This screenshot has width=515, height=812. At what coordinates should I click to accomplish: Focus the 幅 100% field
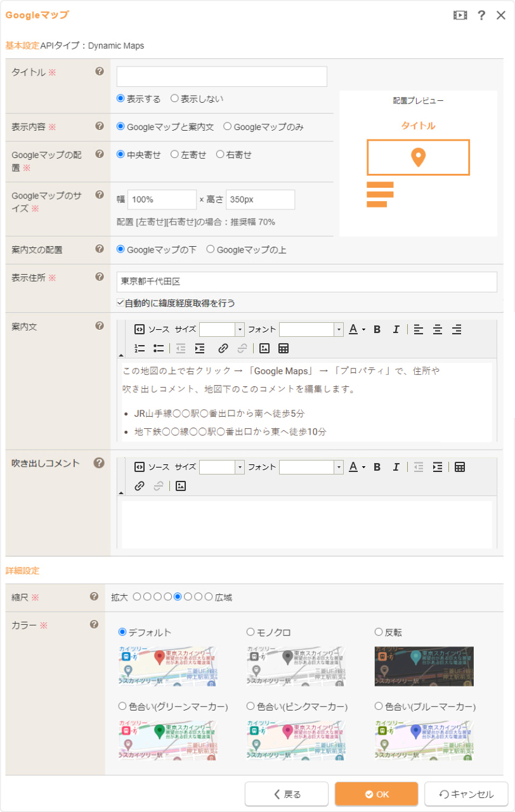(162, 199)
